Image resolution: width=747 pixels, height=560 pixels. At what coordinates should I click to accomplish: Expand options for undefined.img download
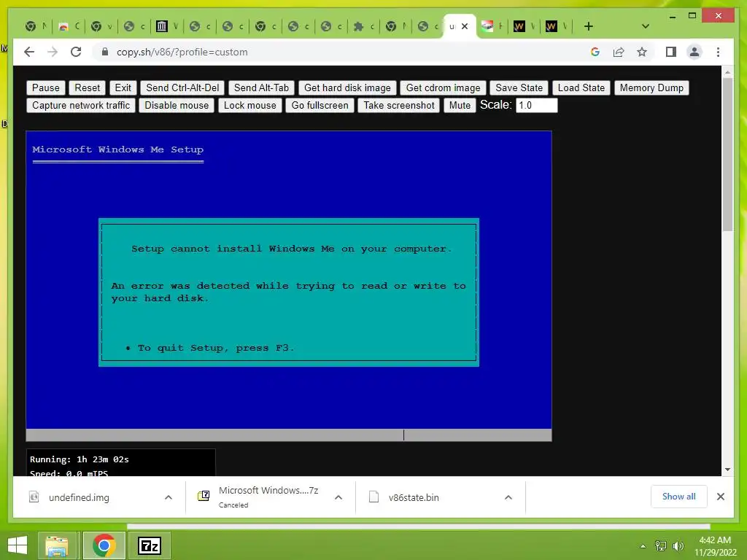click(x=169, y=497)
